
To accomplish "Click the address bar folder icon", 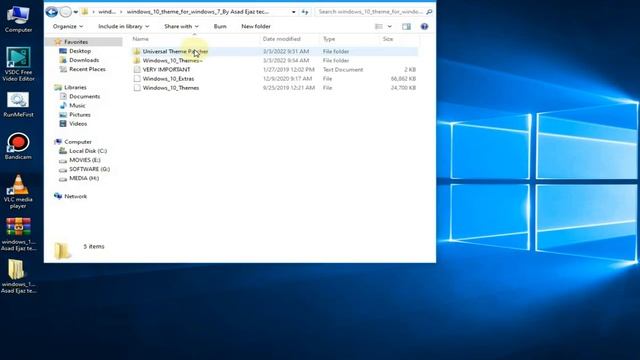I will tap(85, 12).
